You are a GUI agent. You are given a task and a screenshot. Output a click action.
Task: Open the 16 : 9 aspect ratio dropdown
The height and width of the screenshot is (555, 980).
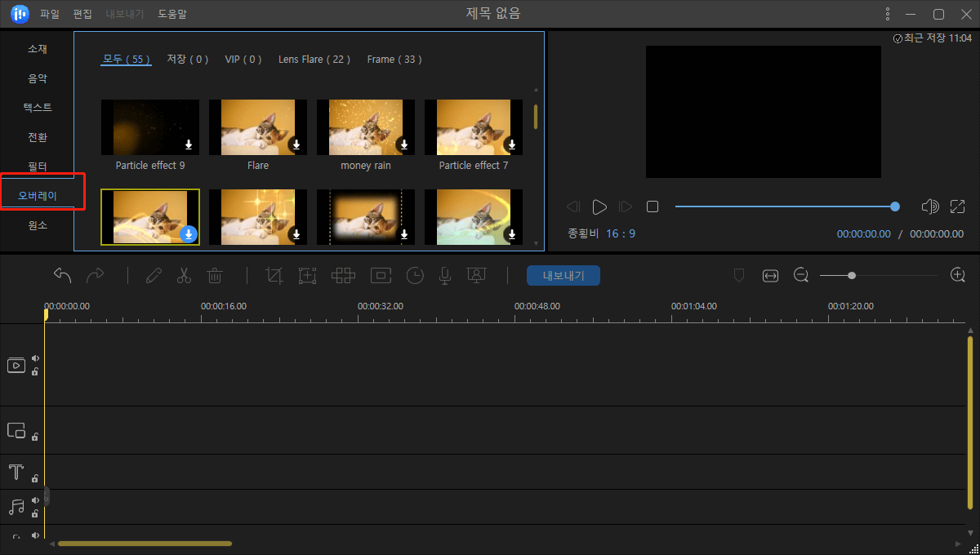620,233
